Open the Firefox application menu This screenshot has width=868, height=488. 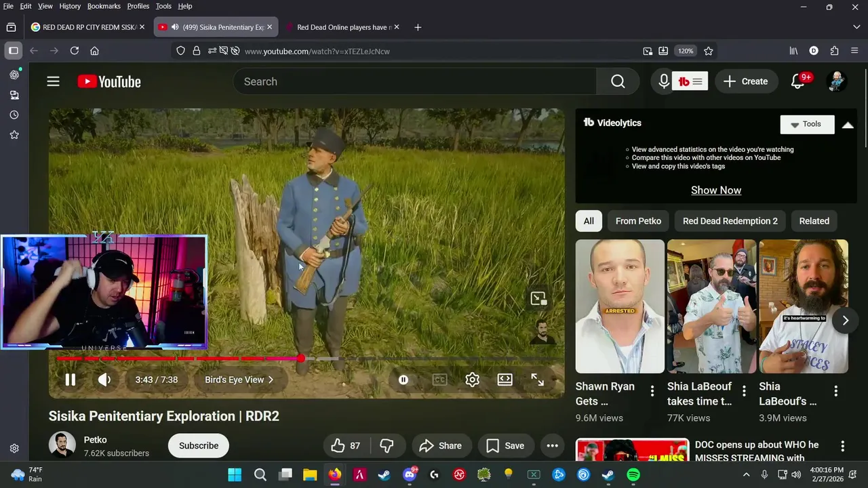(854, 51)
